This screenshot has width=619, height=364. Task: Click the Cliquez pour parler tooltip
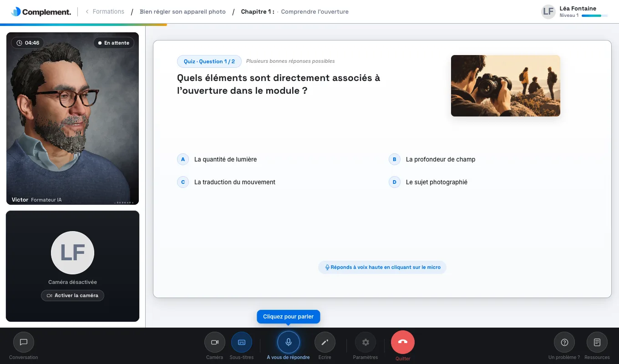289,317
